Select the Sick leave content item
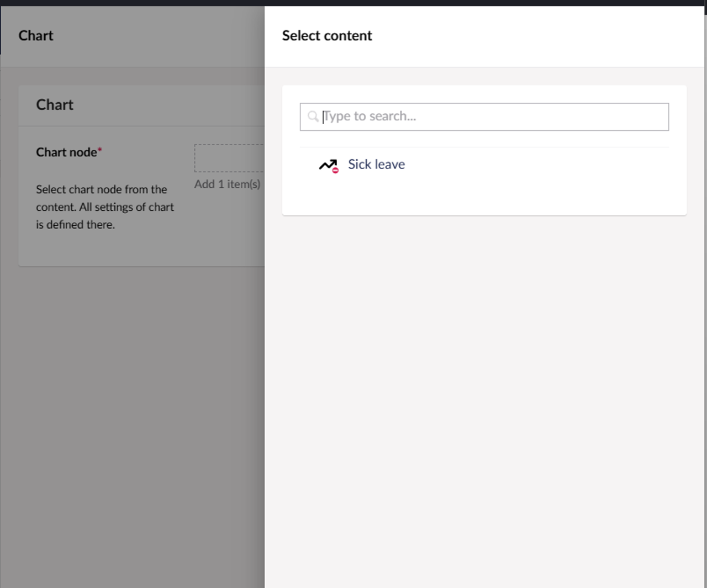 tap(376, 165)
